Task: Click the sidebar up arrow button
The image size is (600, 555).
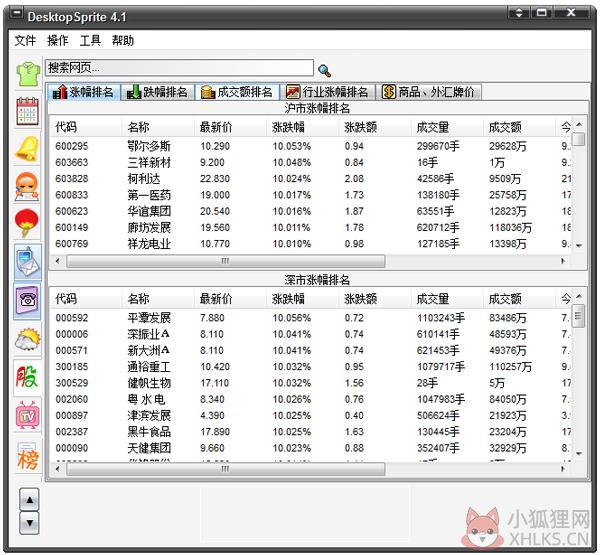Action: click(29, 500)
